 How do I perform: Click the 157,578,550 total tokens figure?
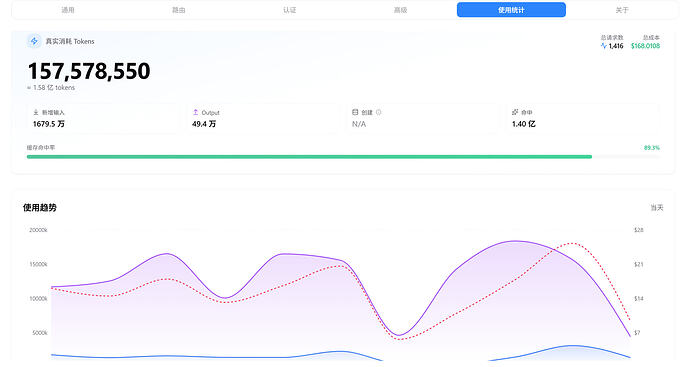pyautogui.click(x=89, y=71)
